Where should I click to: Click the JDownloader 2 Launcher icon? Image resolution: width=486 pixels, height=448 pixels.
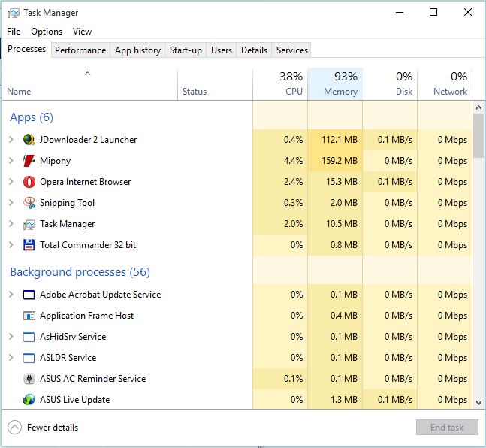click(29, 140)
